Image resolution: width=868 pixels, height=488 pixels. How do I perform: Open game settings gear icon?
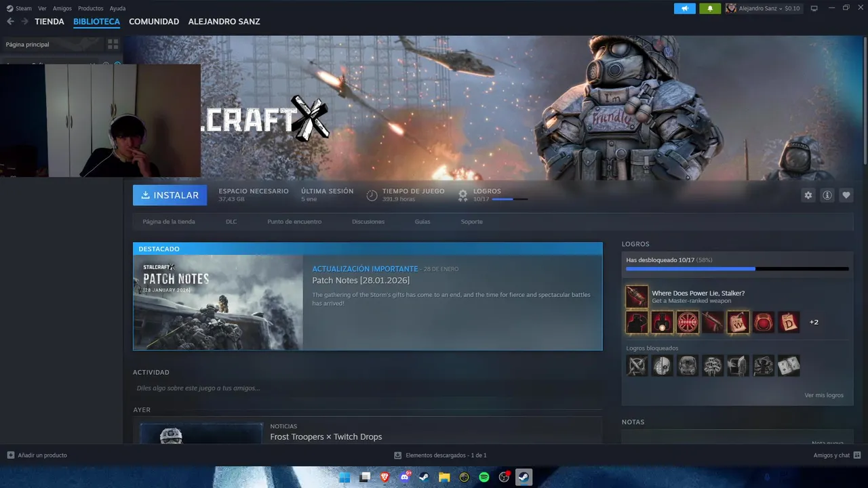click(808, 195)
